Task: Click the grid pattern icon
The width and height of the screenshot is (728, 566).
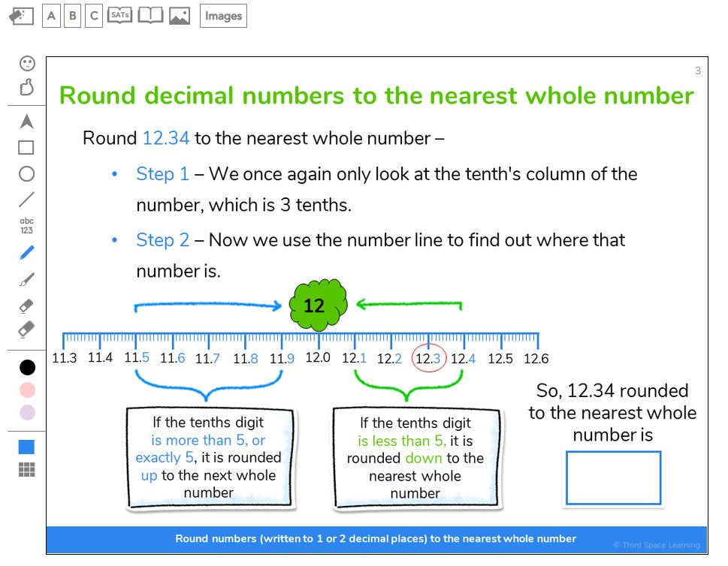Action: coord(26,469)
